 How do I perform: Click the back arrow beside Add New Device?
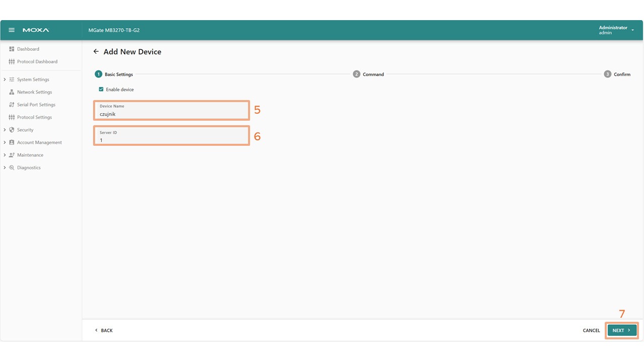(x=96, y=52)
